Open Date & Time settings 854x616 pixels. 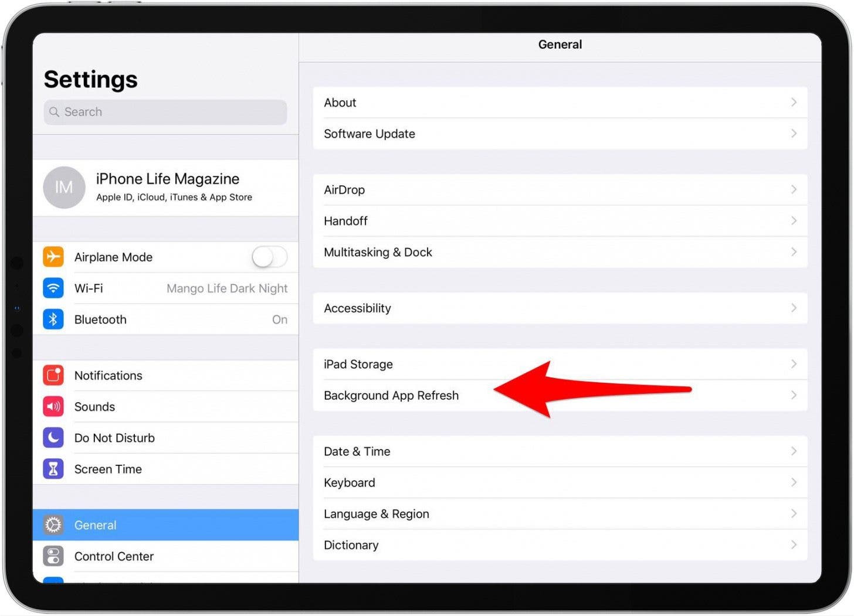pos(560,451)
